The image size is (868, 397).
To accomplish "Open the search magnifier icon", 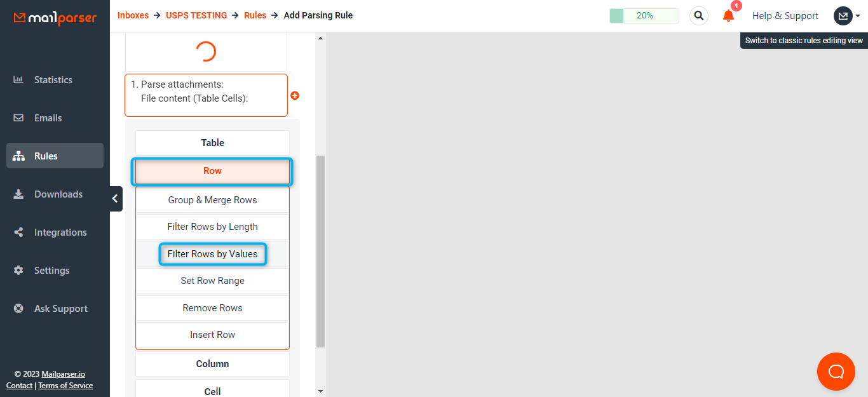I will [699, 16].
